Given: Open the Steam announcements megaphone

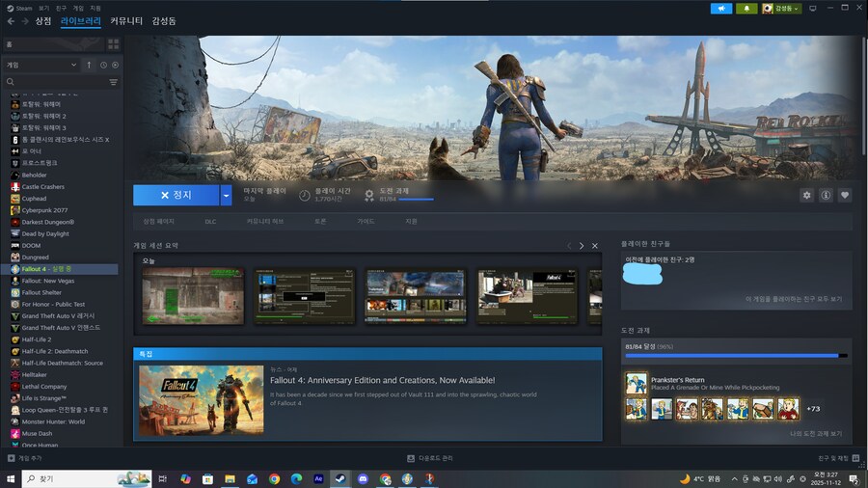Looking at the screenshot, I should (x=720, y=8).
